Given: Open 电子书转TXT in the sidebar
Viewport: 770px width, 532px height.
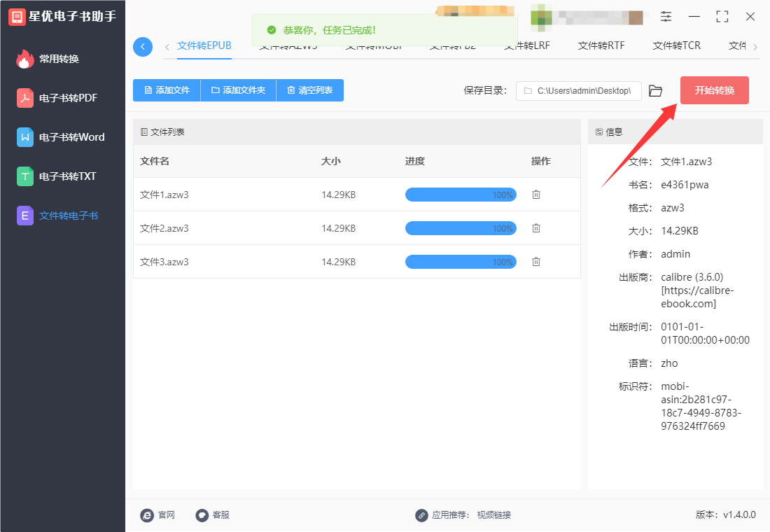Looking at the screenshot, I should pos(67,176).
